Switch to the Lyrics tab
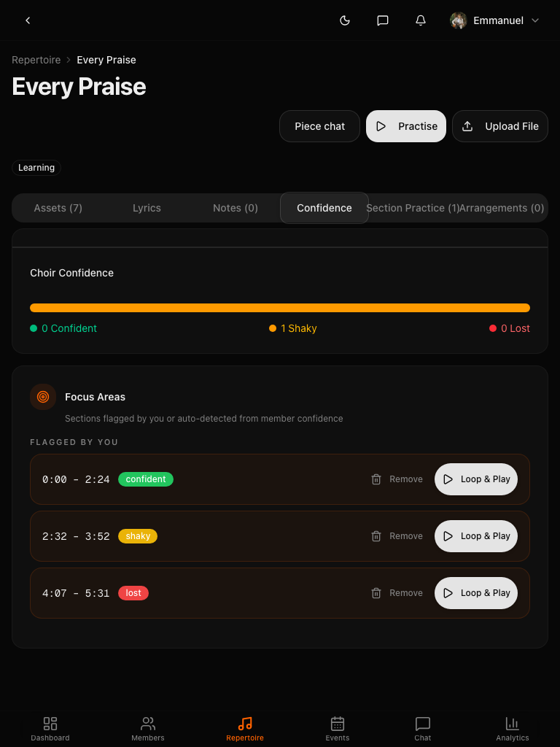The height and width of the screenshot is (747, 560). coord(147,208)
